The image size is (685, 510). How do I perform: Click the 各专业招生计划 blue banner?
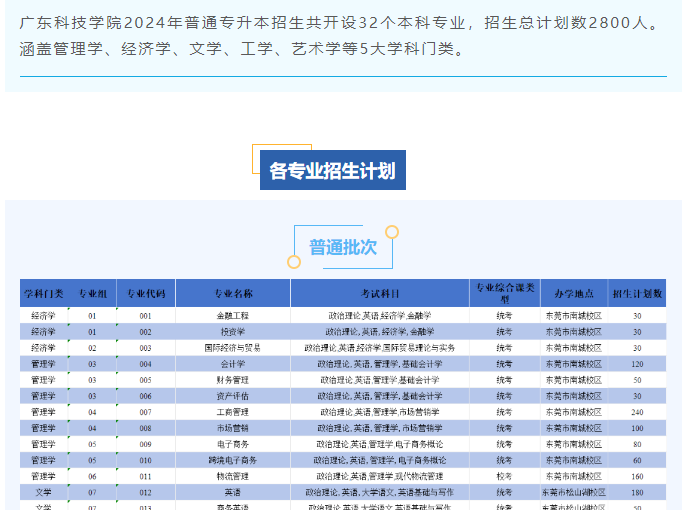pos(333,170)
